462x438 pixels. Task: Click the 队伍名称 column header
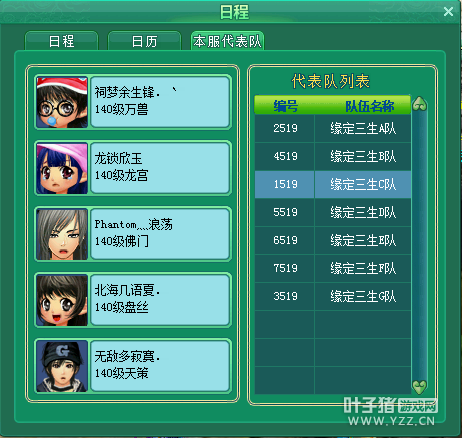pos(369,106)
